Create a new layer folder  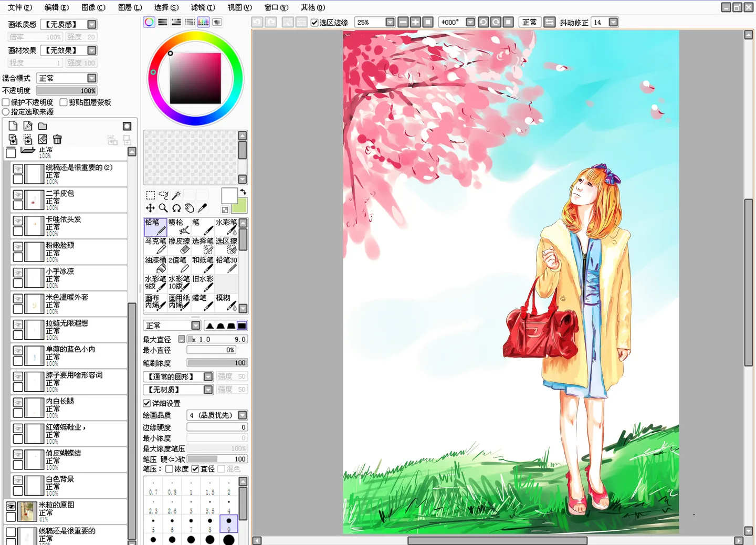pyautogui.click(x=43, y=126)
